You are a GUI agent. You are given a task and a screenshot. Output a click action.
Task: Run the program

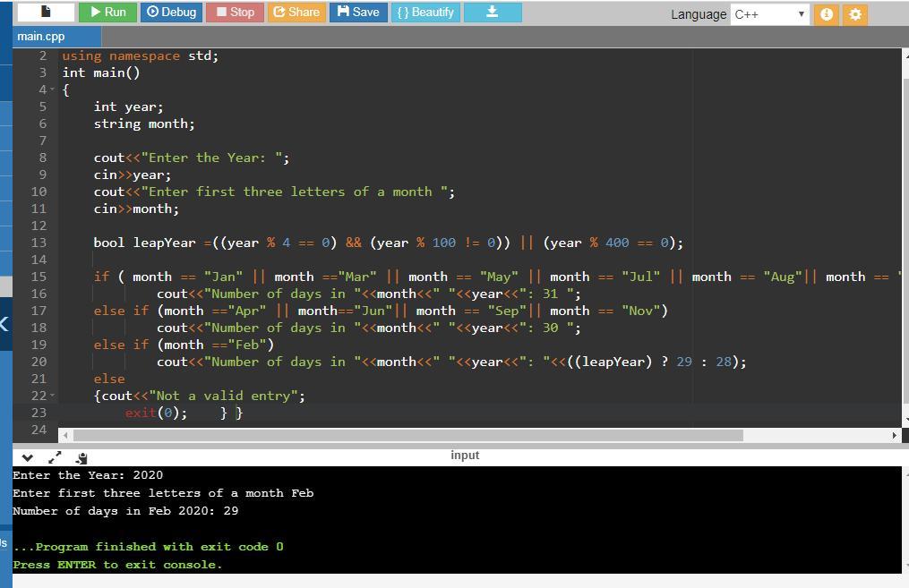click(x=107, y=13)
